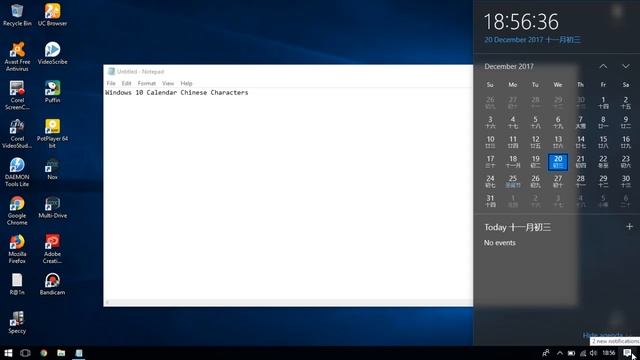Open the People icon in system tray
This screenshot has width=640, height=360.
point(546,353)
